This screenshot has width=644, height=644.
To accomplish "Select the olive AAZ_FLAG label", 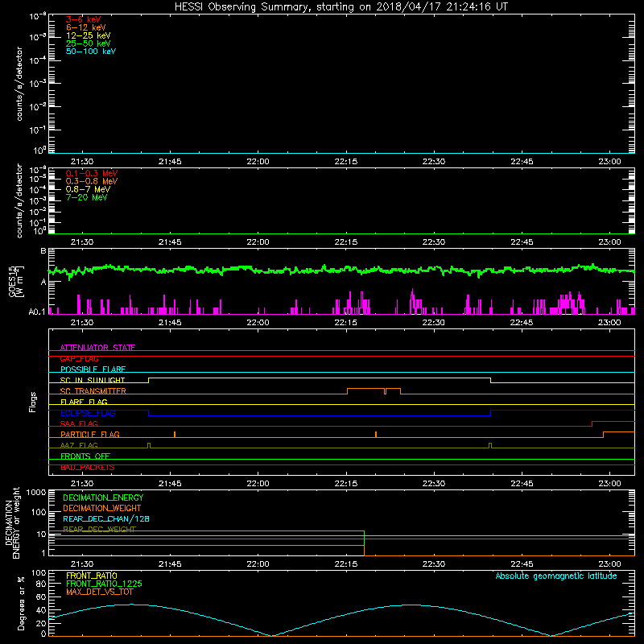I will point(79,445).
